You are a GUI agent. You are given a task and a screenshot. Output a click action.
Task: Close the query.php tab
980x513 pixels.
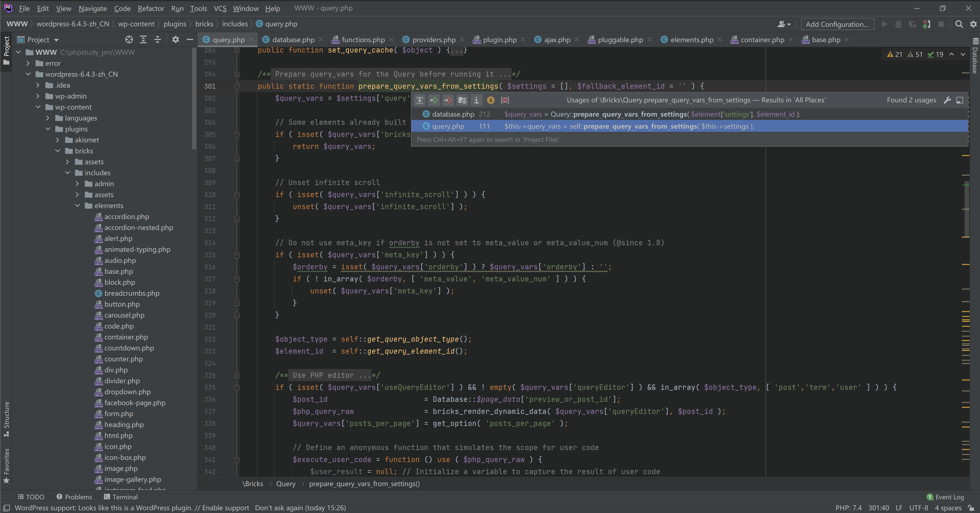251,40
